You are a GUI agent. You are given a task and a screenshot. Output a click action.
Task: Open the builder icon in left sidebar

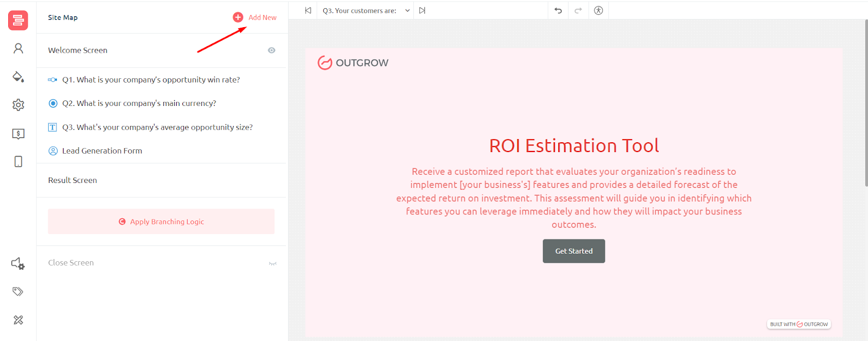pos(18,20)
